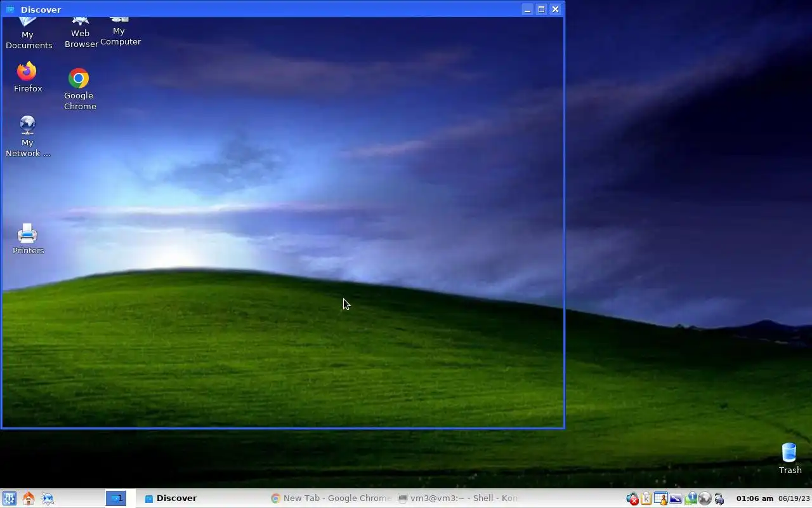Open the calendar reminder tray icon
This screenshot has height=508, width=812.
click(660, 499)
